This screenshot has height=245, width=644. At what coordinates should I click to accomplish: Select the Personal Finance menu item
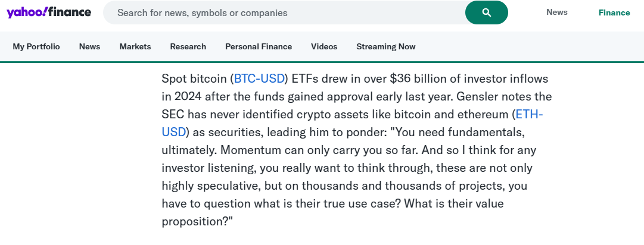[259, 47]
